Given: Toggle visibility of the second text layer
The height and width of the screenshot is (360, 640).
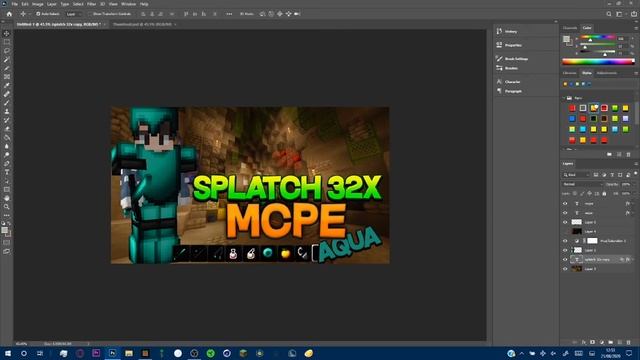Looking at the screenshot, I should 565,213.
